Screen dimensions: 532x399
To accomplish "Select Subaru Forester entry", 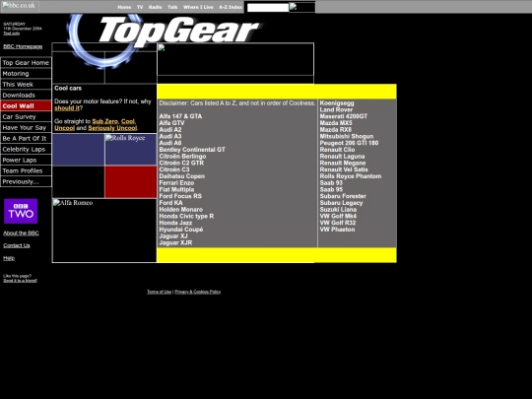I will coord(343,196).
